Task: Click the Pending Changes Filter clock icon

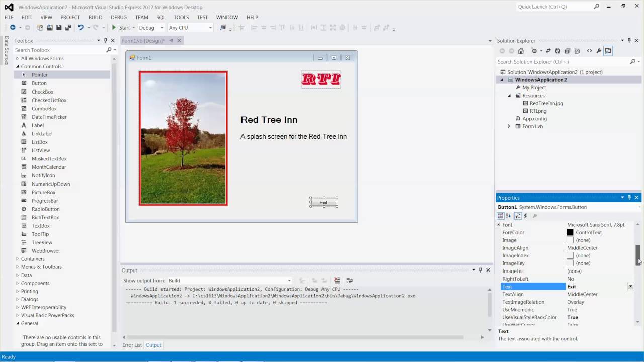Action: [x=534, y=51]
